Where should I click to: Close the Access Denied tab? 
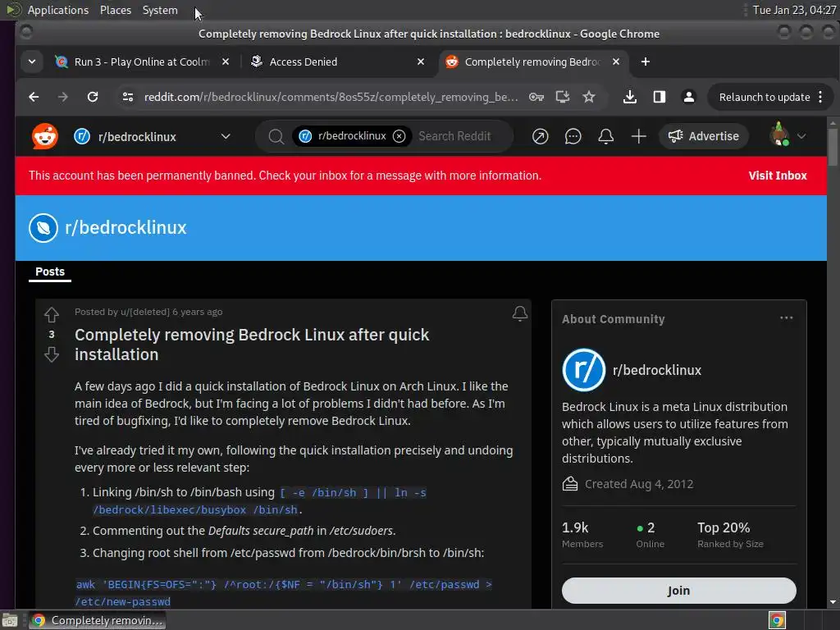point(421,62)
